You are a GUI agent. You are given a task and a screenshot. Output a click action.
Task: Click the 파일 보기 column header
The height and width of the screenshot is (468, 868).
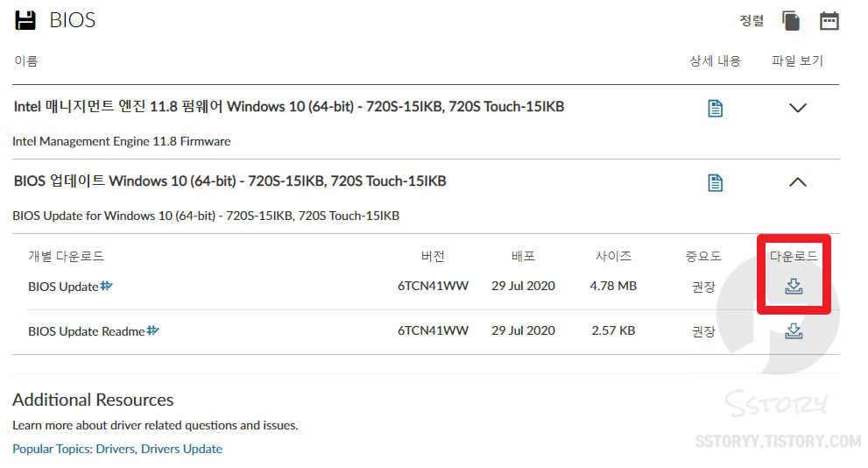pos(797,61)
